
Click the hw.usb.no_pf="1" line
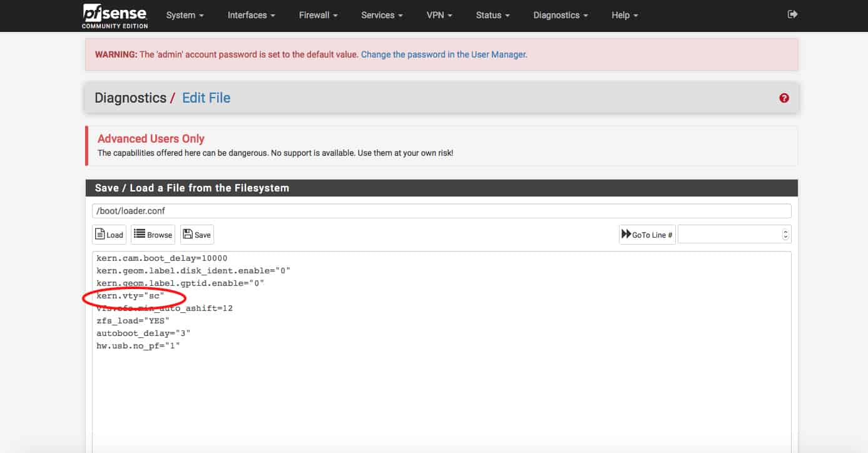tap(138, 345)
